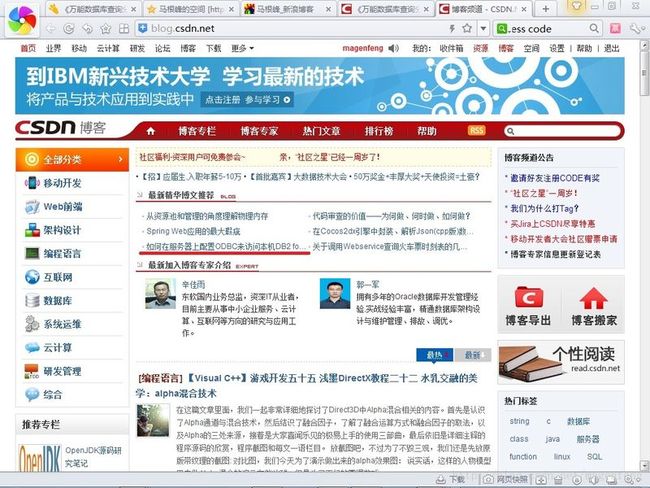Click the 退出 logout link

click(x=611, y=48)
